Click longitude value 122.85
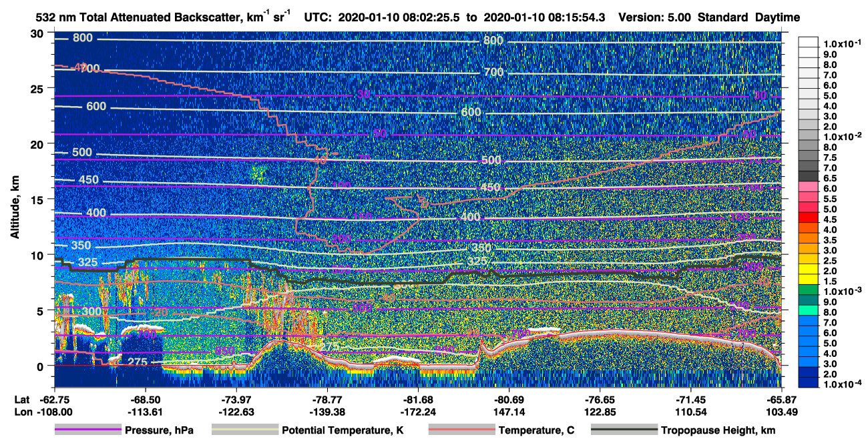This screenshot has height=445, width=868. tap(600, 412)
